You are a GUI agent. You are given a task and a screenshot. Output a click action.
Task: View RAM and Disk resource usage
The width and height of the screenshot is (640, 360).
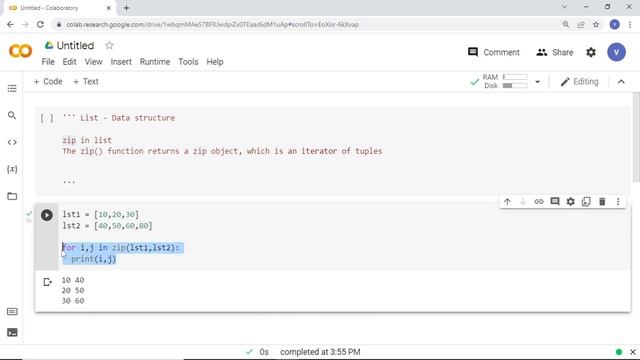tap(499, 82)
